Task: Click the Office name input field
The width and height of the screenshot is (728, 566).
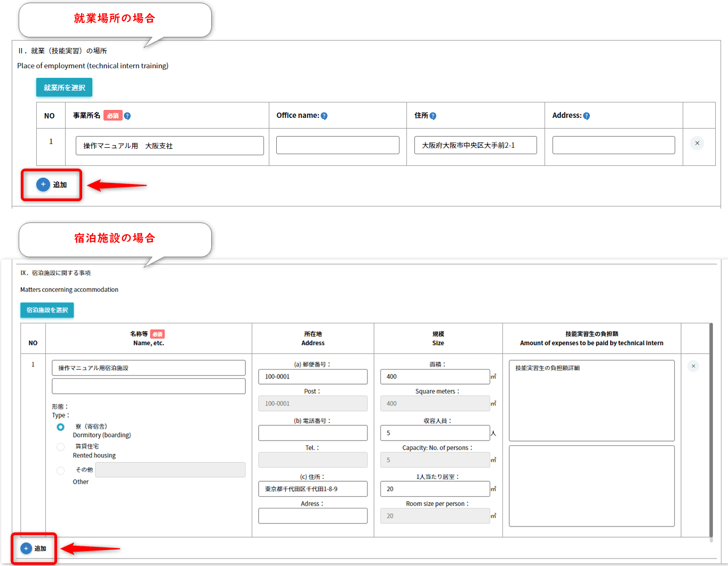Action: tap(338, 145)
